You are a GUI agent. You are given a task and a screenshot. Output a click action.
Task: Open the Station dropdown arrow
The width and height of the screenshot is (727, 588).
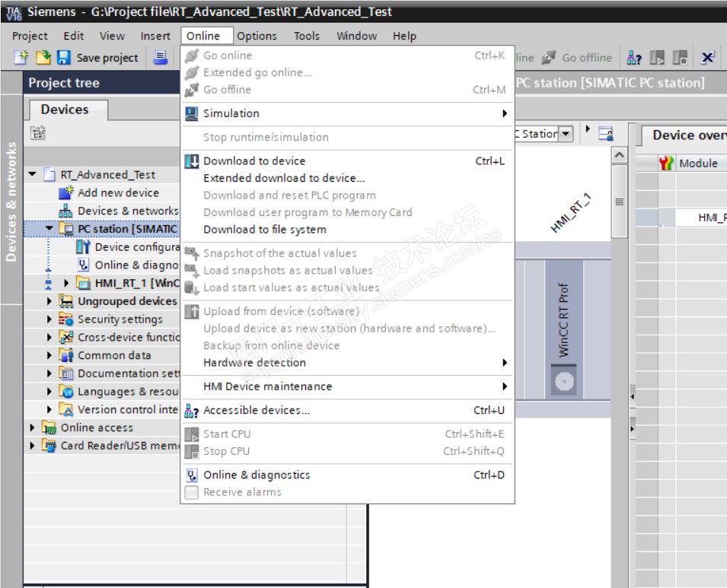pyautogui.click(x=566, y=134)
